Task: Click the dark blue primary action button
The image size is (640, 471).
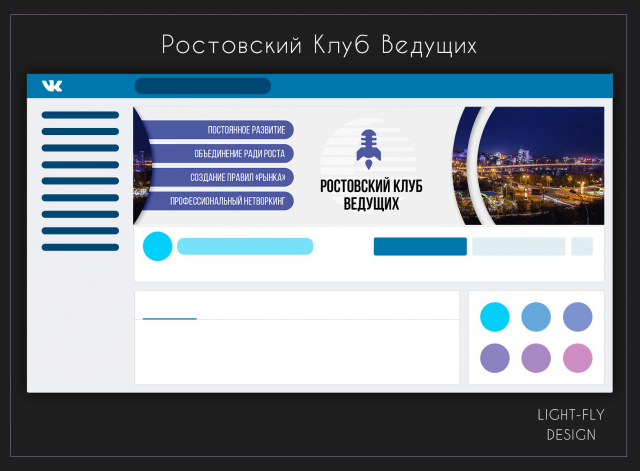Action: click(x=420, y=247)
